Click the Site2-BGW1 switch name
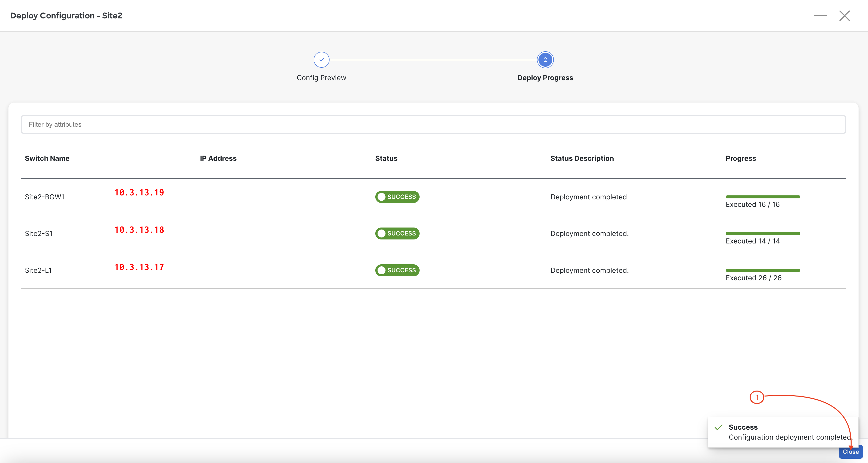Image resolution: width=868 pixels, height=463 pixels. tap(45, 197)
